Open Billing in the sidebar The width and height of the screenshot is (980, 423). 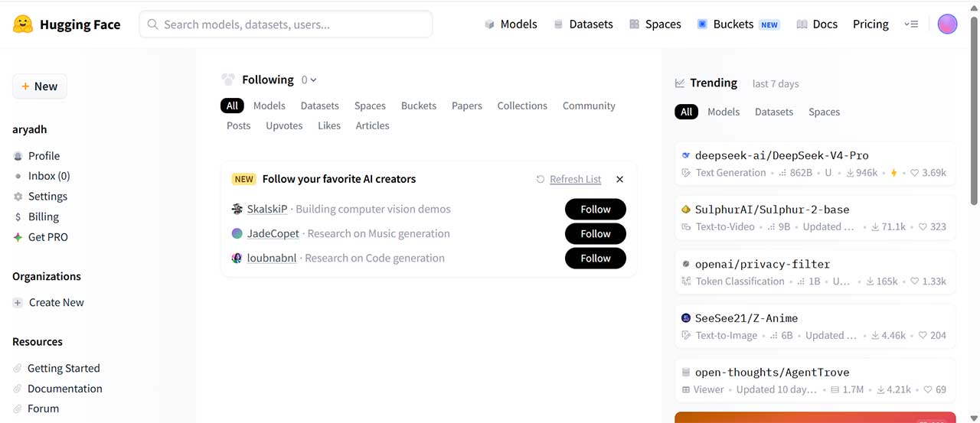pos(36,216)
